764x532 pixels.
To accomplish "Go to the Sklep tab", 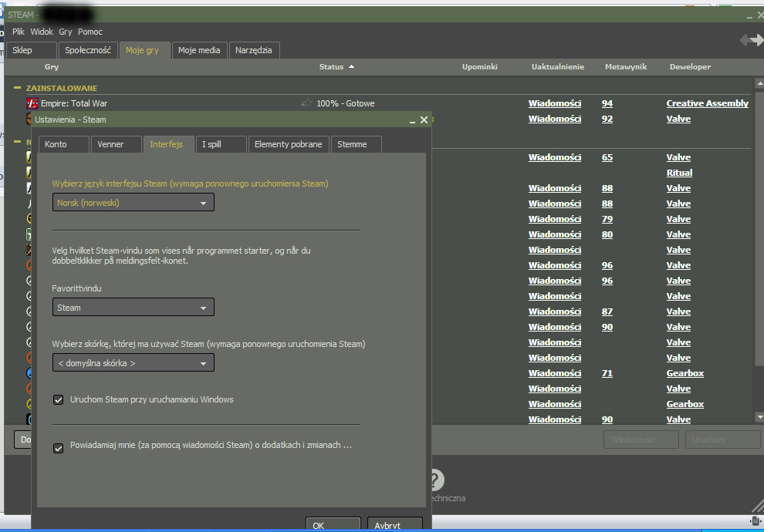I will (x=32, y=50).
